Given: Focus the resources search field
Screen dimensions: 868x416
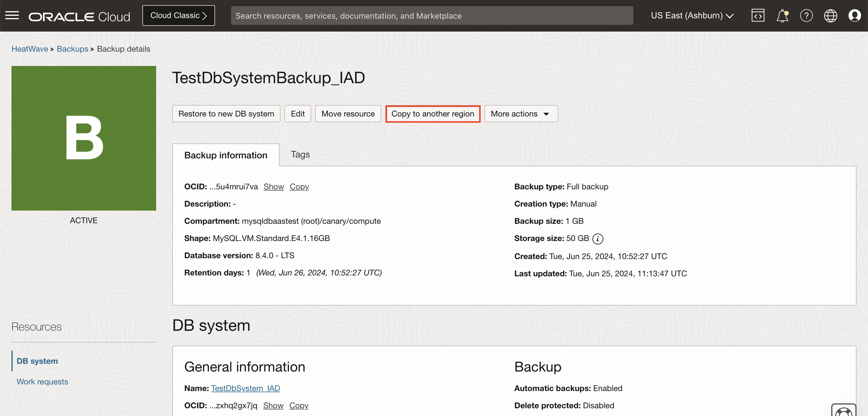Looking at the screenshot, I should [x=432, y=15].
